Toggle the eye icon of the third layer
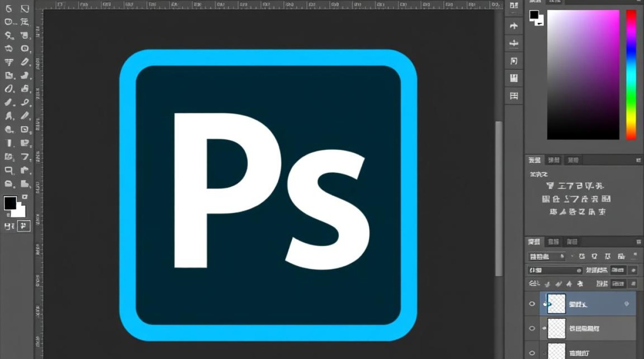 tap(532, 352)
